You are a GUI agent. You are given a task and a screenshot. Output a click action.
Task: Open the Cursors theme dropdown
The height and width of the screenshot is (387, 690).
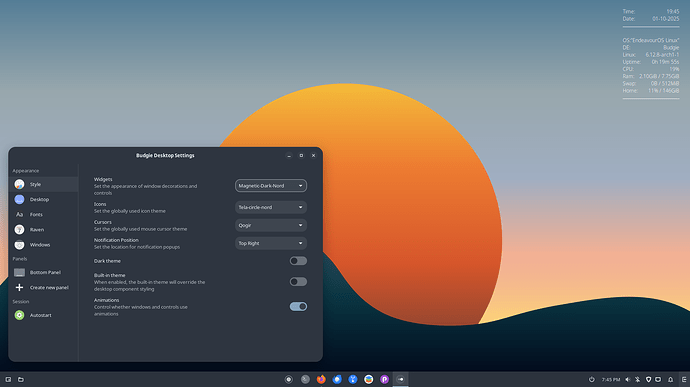tap(271, 225)
